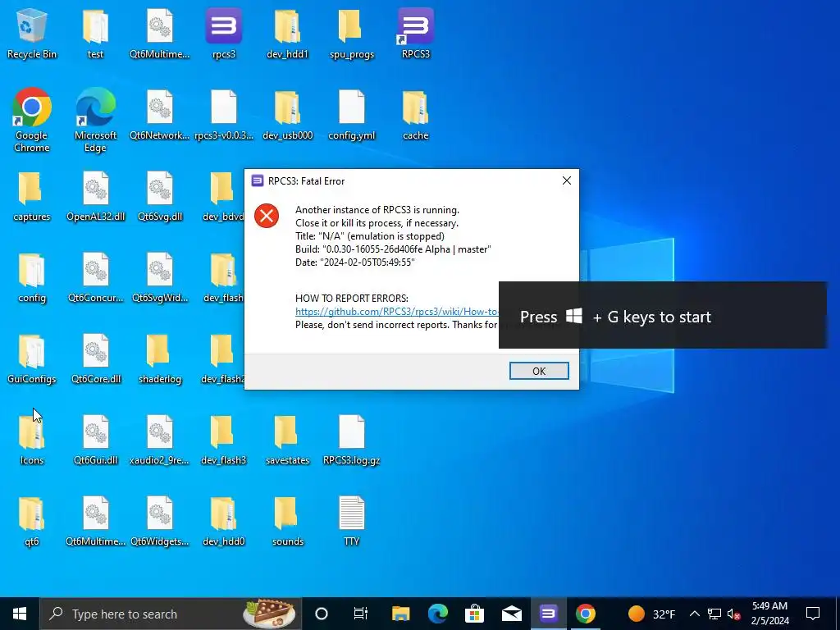Select the cache folder
840x630 pixels.
click(x=416, y=115)
